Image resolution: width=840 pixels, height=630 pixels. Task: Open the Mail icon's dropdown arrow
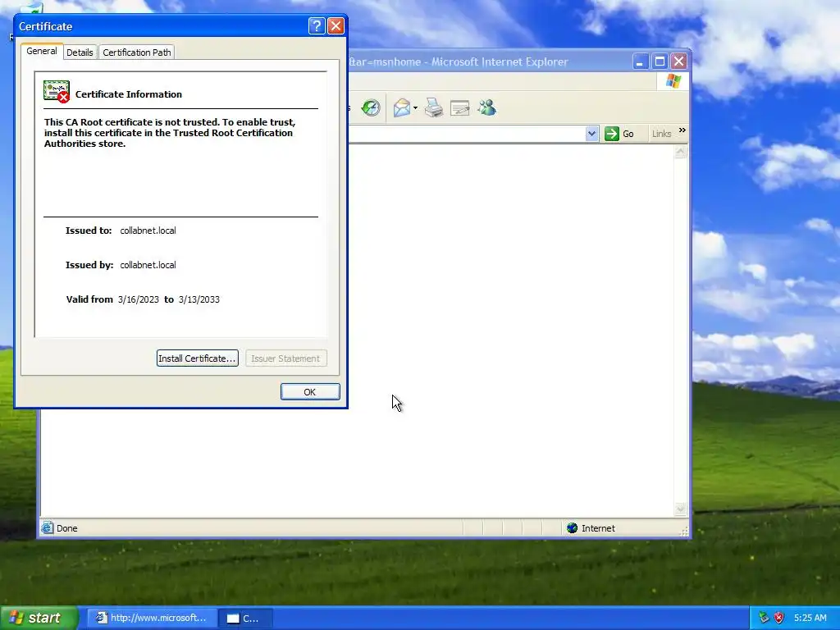click(x=415, y=108)
